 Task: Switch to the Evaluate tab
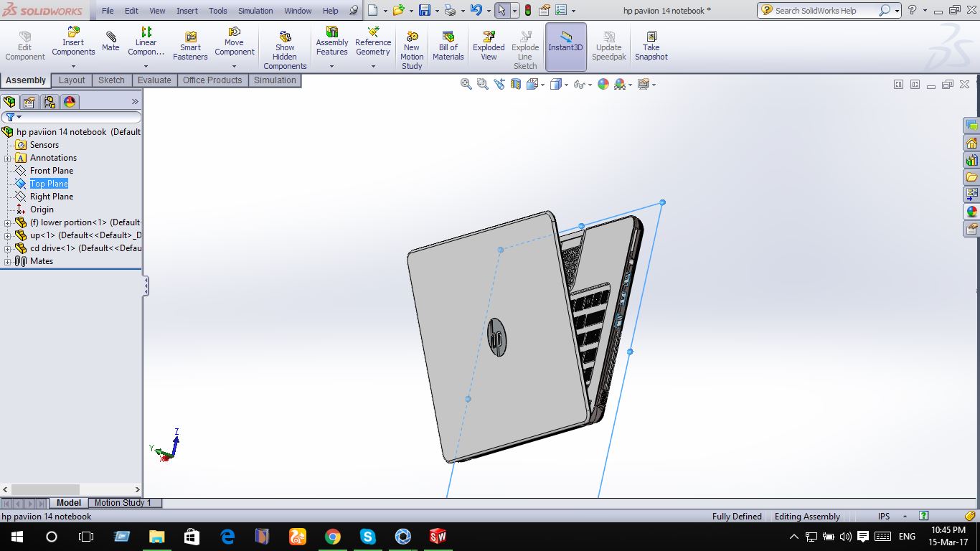click(x=154, y=80)
